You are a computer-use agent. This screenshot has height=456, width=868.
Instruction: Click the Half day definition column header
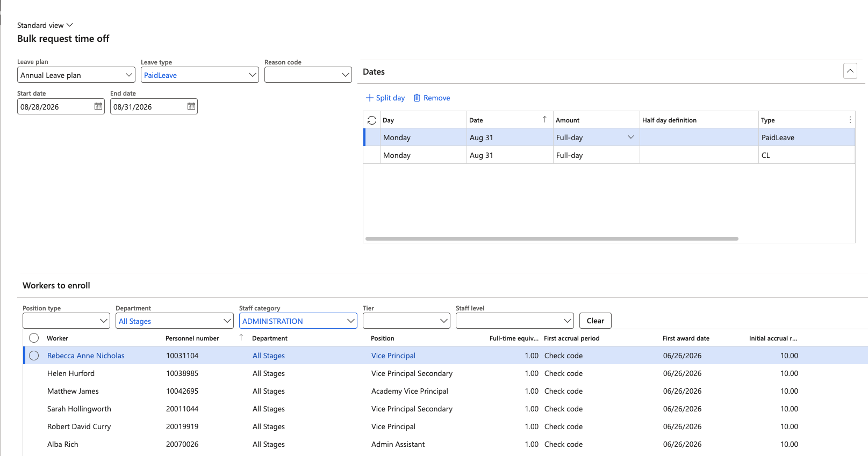pos(669,120)
